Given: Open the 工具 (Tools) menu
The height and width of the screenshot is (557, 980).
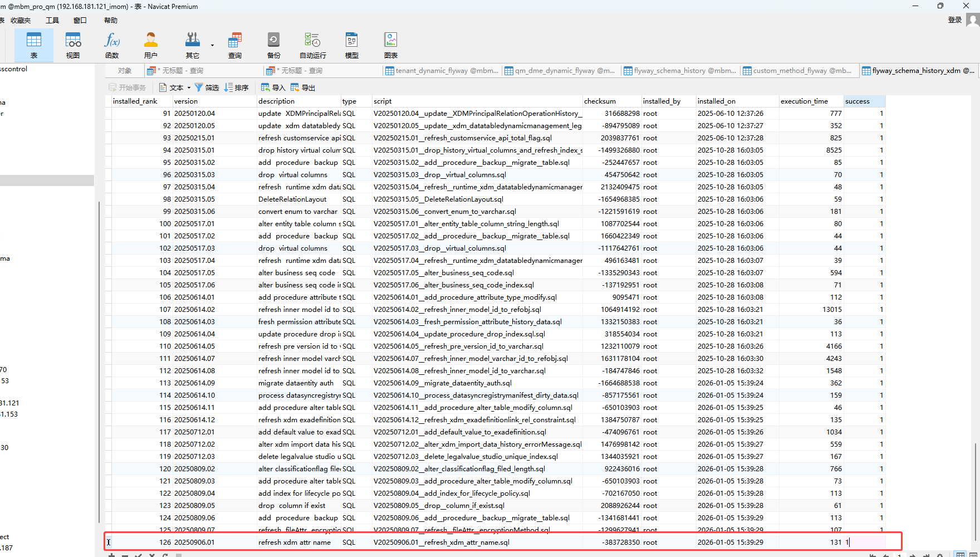Looking at the screenshot, I should coord(52,20).
